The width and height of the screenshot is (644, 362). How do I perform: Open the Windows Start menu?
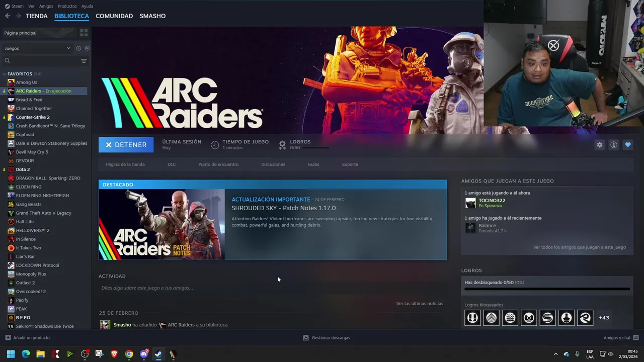[11, 354]
